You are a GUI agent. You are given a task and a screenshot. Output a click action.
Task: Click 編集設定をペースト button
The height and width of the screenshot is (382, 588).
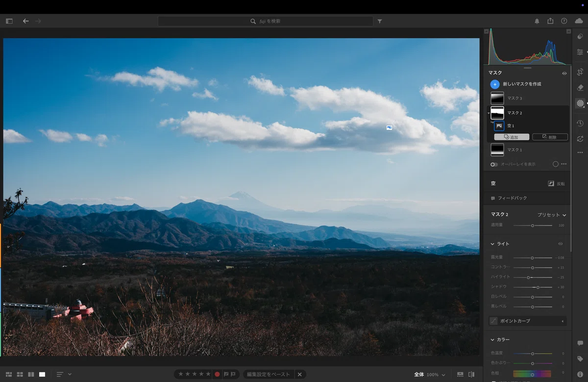(x=269, y=374)
